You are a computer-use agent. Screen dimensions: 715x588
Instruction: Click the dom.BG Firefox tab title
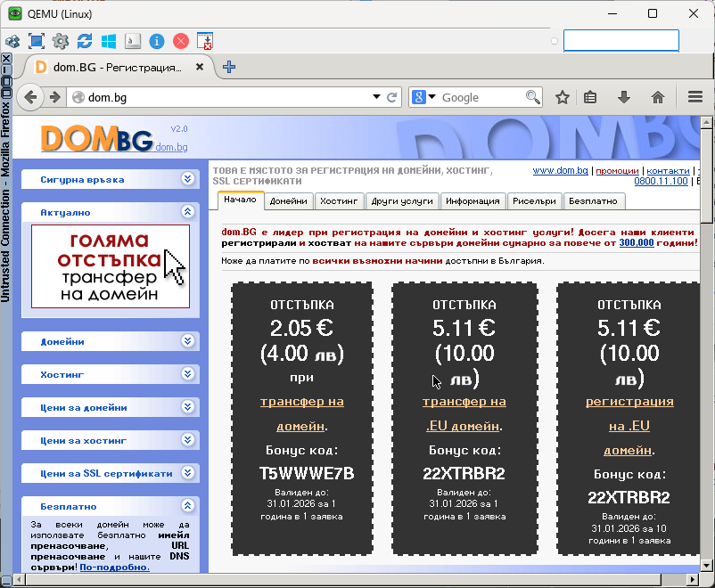(117, 68)
